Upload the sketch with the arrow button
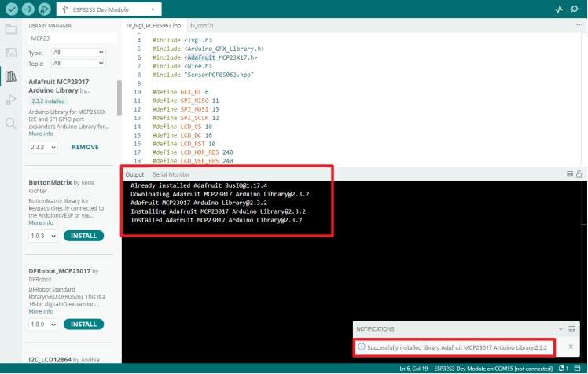 click(x=28, y=9)
